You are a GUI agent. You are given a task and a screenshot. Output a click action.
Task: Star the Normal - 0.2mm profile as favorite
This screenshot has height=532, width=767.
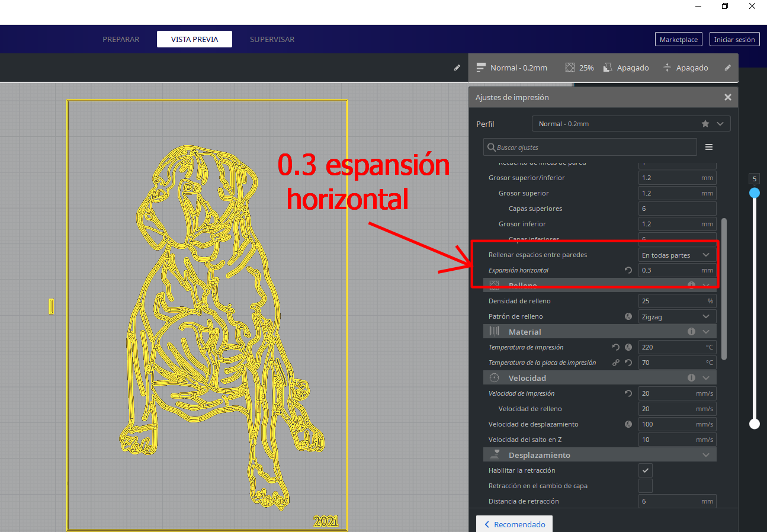[x=705, y=123]
